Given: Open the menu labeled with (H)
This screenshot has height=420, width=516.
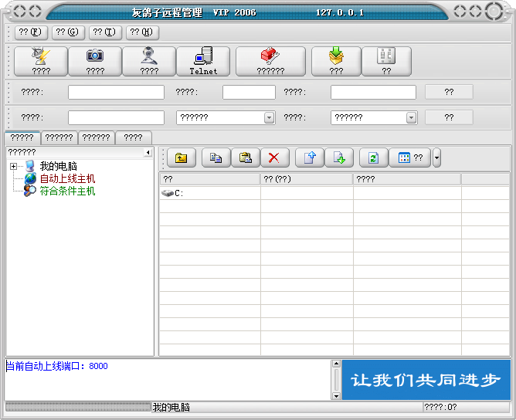Looking at the screenshot, I should pos(141,32).
